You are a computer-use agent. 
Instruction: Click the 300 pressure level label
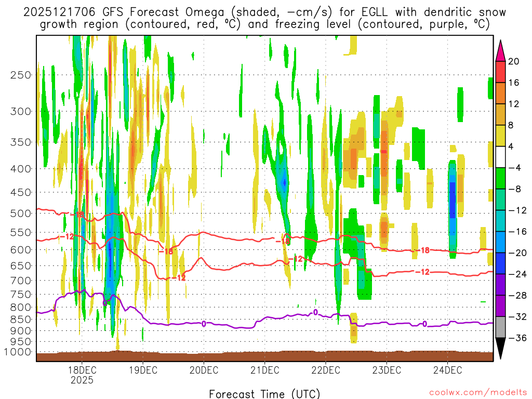[x=21, y=111]
